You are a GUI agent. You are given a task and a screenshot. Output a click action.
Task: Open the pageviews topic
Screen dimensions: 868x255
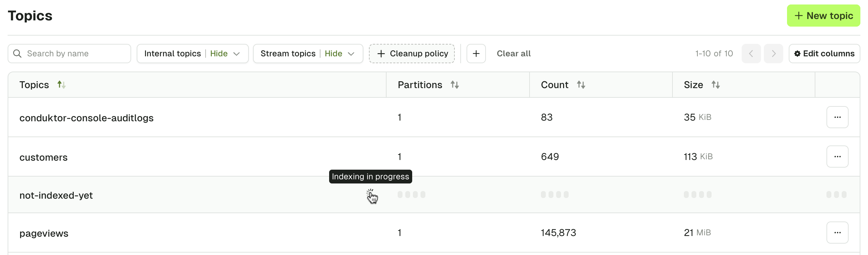[44, 233]
